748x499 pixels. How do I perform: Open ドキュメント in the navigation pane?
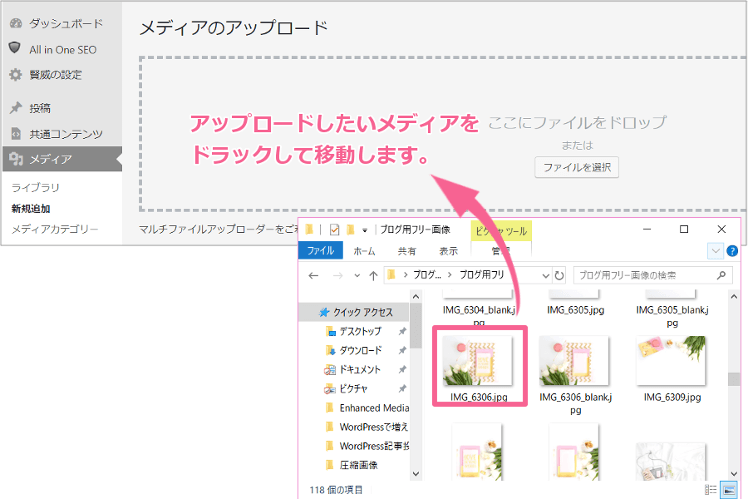click(x=360, y=370)
